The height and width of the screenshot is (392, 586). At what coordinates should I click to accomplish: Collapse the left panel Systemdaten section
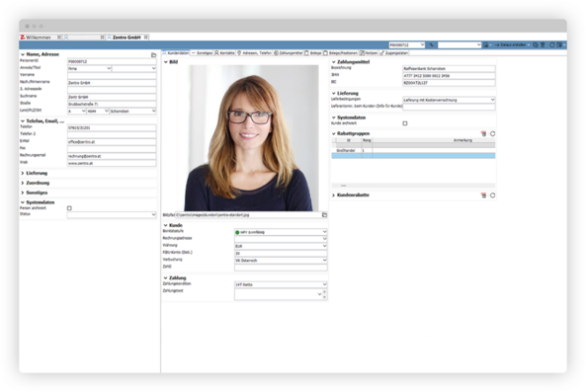[23, 202]
